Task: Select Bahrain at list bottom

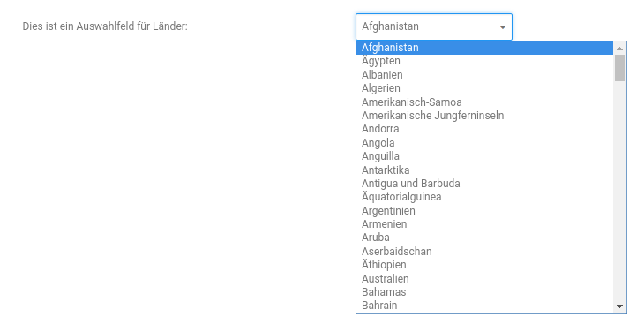Action: (x=484, y=306)
